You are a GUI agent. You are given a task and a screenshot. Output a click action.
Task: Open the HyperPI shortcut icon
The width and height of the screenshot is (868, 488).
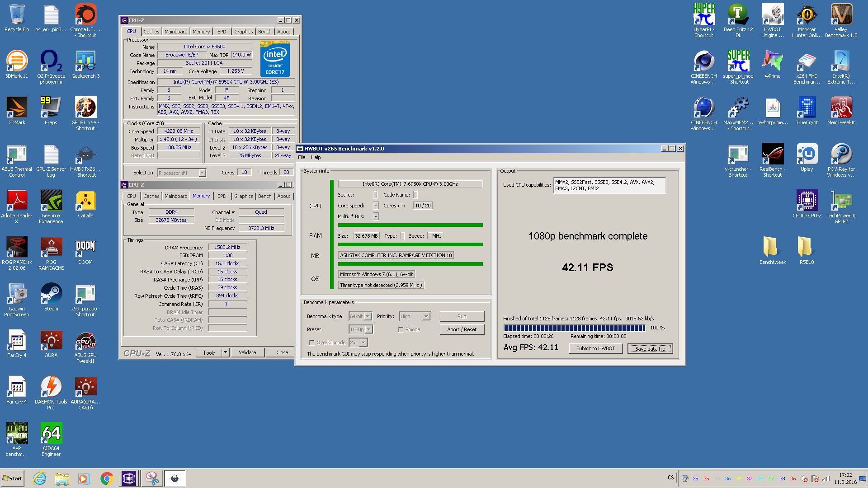[x=704, y=20]
